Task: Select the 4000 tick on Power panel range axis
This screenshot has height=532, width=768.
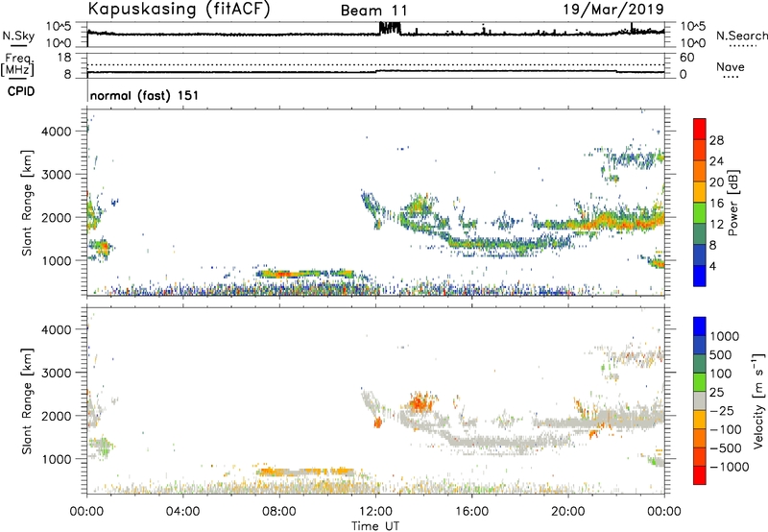Action: click(x=56, y=132)
